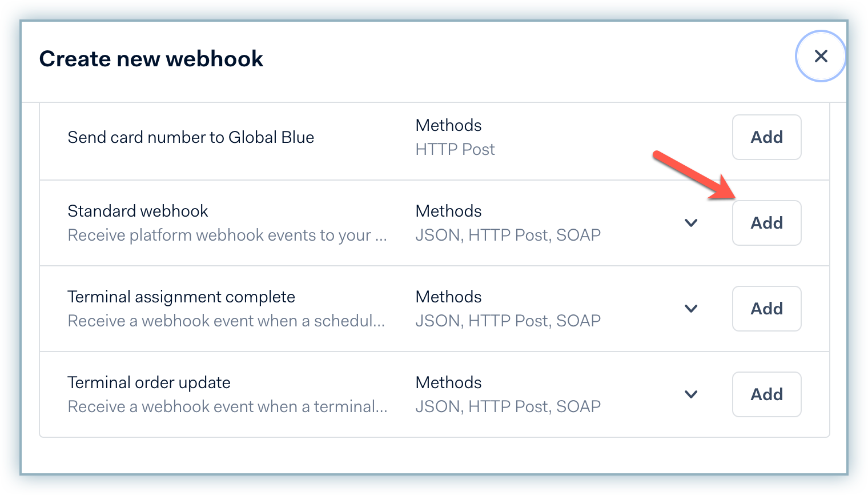
Task: Expand the Terminal assignment complete chevron
Action: pos(691,309)
